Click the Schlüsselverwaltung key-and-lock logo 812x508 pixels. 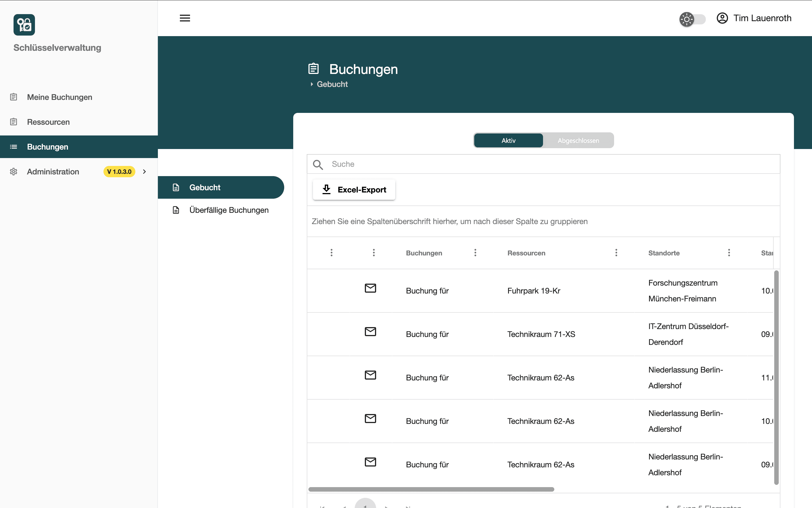(24, 25)
